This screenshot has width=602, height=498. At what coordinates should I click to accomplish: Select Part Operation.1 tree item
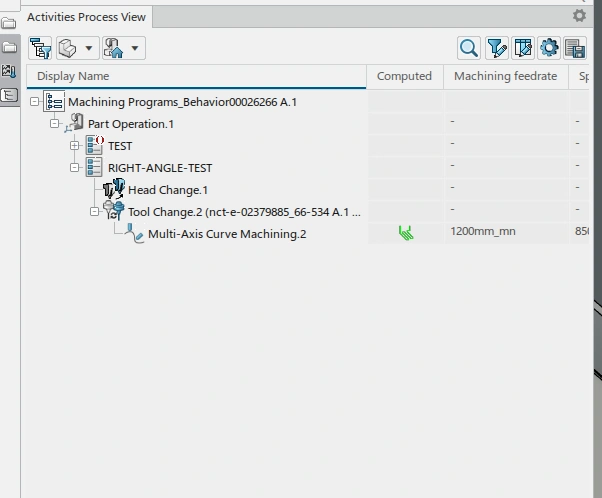[x=131, y=124]
